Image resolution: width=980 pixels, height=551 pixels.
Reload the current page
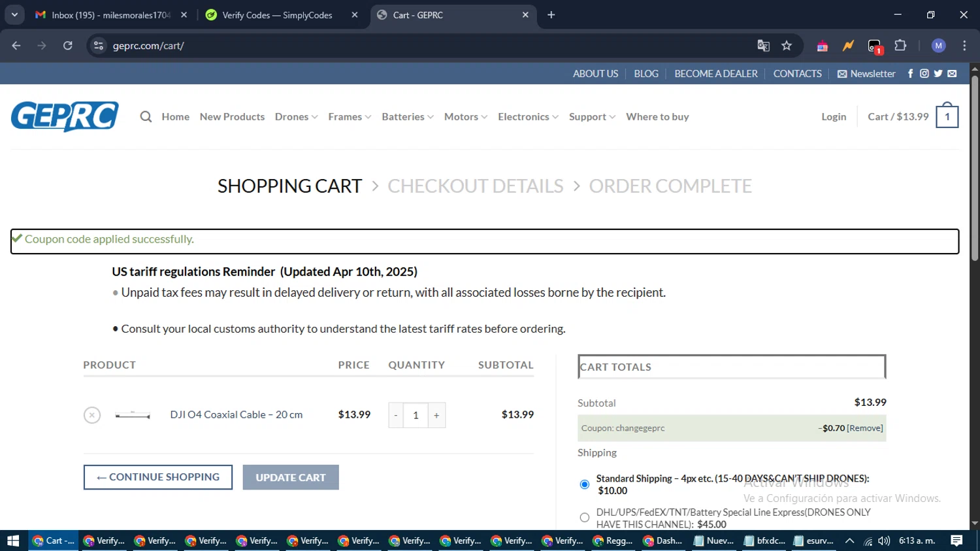pos(68,46)
